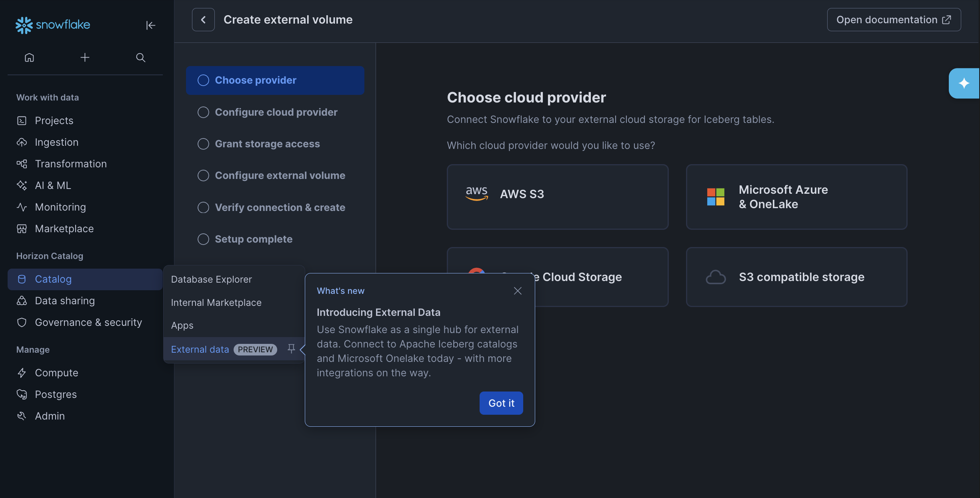
Task: Open Internal Marketplace from the menu
Action: coord(216,303)
